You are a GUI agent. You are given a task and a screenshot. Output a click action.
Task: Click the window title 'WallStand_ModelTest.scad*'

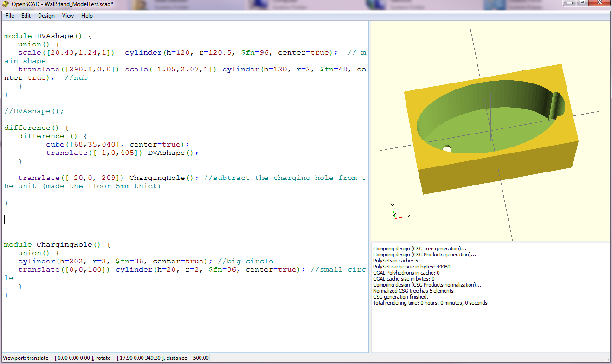tap(79, 4)
